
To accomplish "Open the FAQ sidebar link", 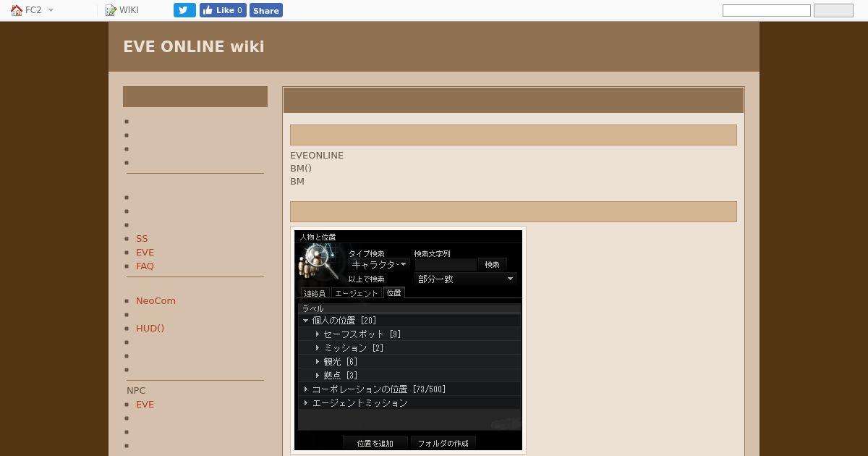I will [x=145, y=266].
